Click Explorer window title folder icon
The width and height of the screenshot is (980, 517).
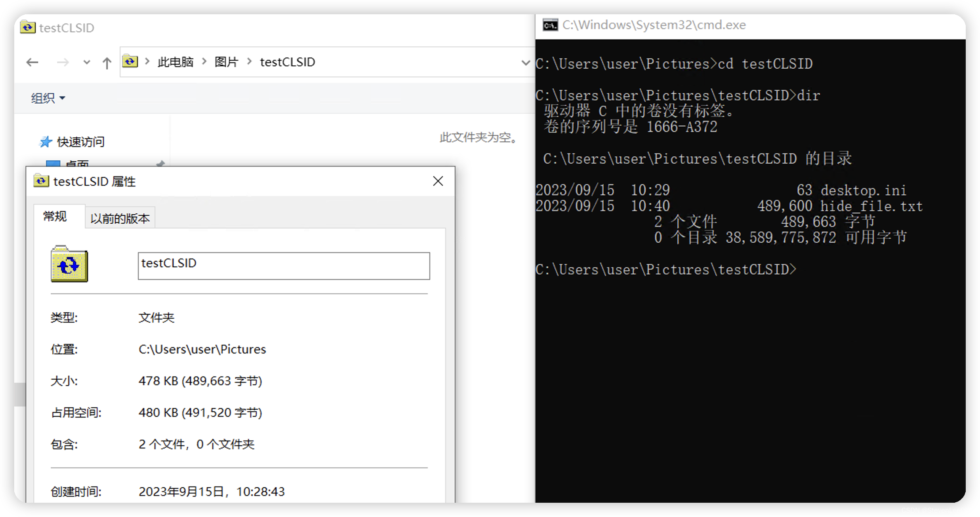(27, 27)
